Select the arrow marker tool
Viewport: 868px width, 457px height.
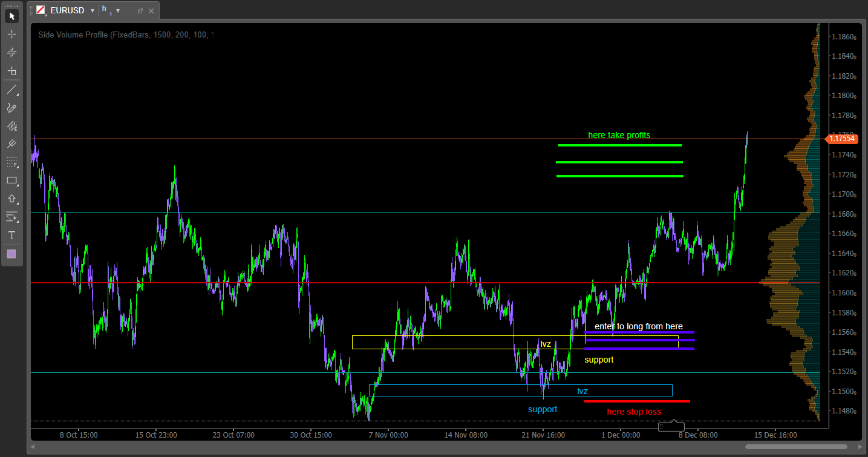pos(11,199)
